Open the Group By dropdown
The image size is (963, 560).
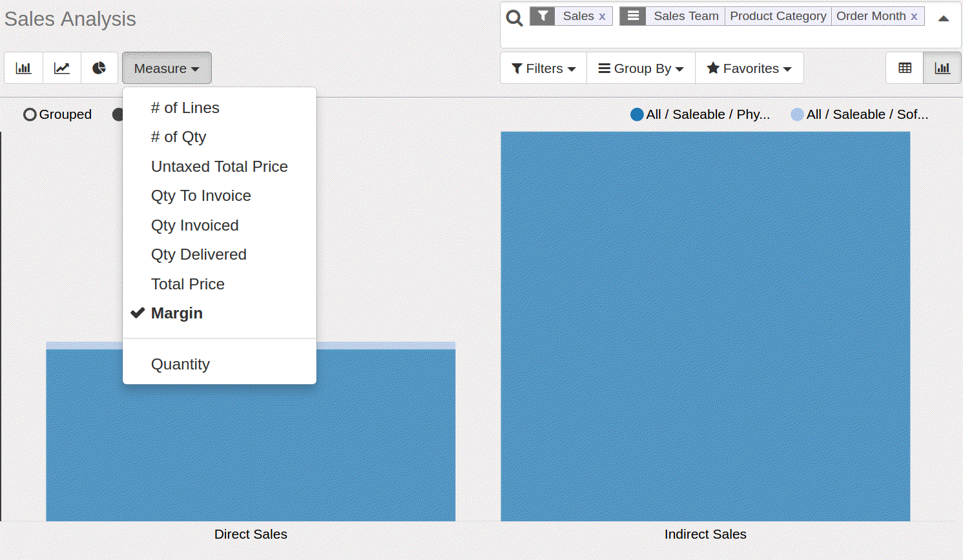click(641, 68)
